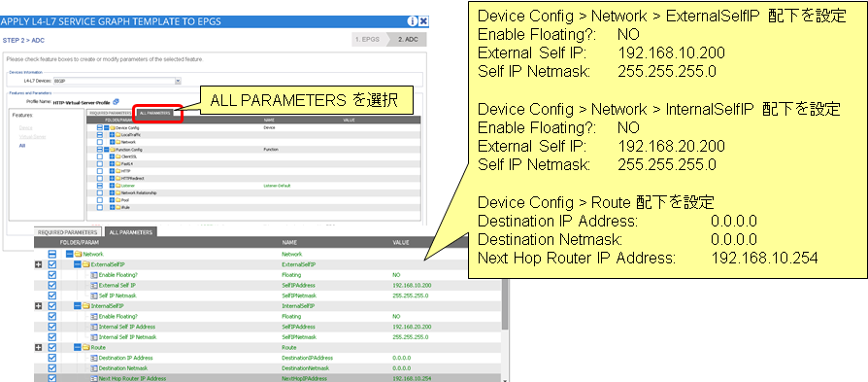Click the info icon in dialog title bar
The image size is (868, 382).
(x=412, y=21)
